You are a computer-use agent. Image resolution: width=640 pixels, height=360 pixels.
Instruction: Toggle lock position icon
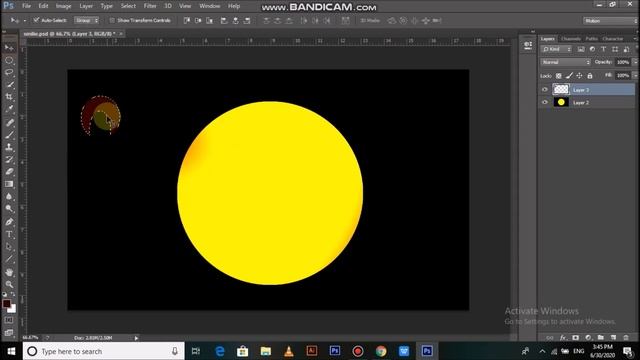[x=579, y=76]
